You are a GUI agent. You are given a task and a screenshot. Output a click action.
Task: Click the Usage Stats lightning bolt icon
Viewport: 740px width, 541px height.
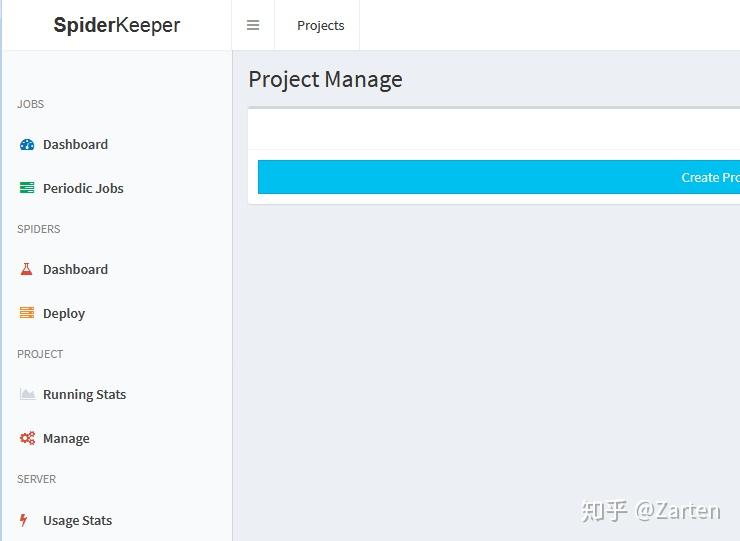(x=24, y=520)
